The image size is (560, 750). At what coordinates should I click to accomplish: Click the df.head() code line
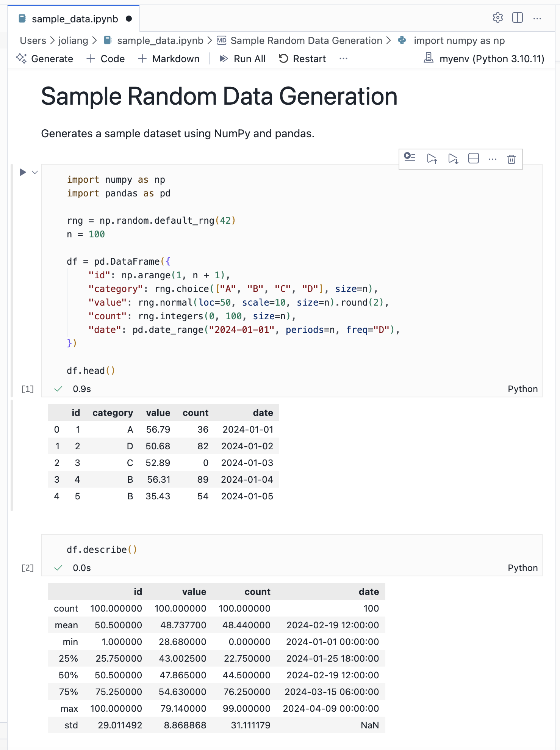point(91,371)
